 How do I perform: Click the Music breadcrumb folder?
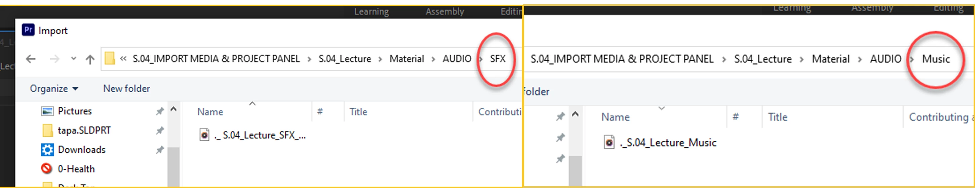[x=936, y=59]
